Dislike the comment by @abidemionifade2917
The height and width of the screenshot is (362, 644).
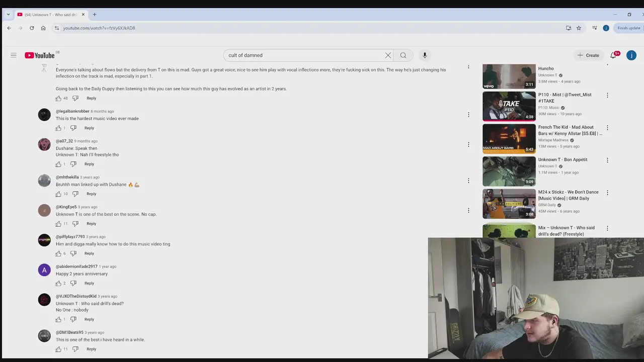(73, 283)
